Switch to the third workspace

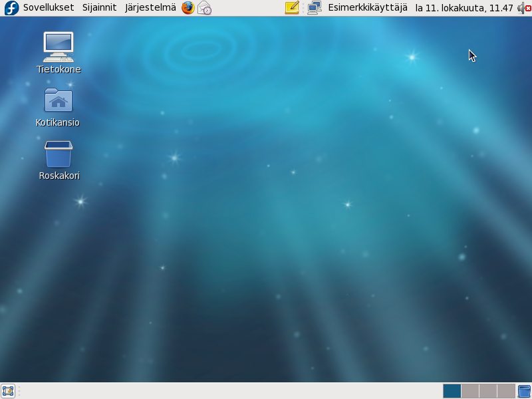coord(487,391)
